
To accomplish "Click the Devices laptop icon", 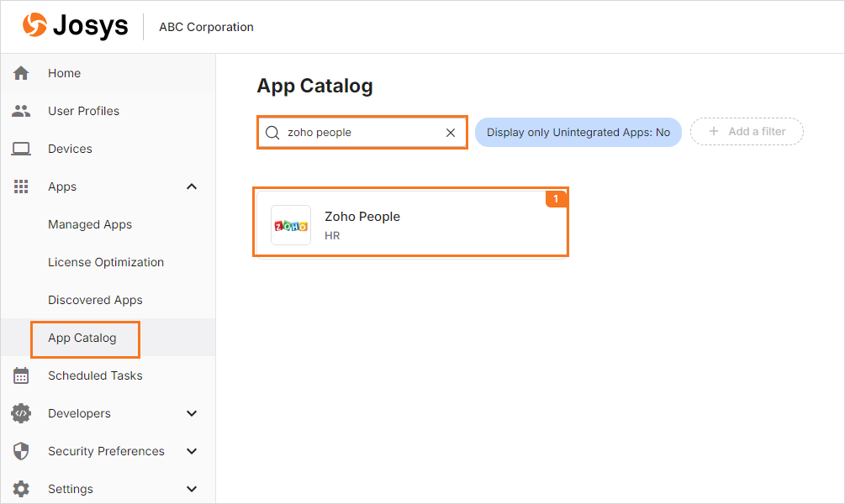I will [21, 149].
